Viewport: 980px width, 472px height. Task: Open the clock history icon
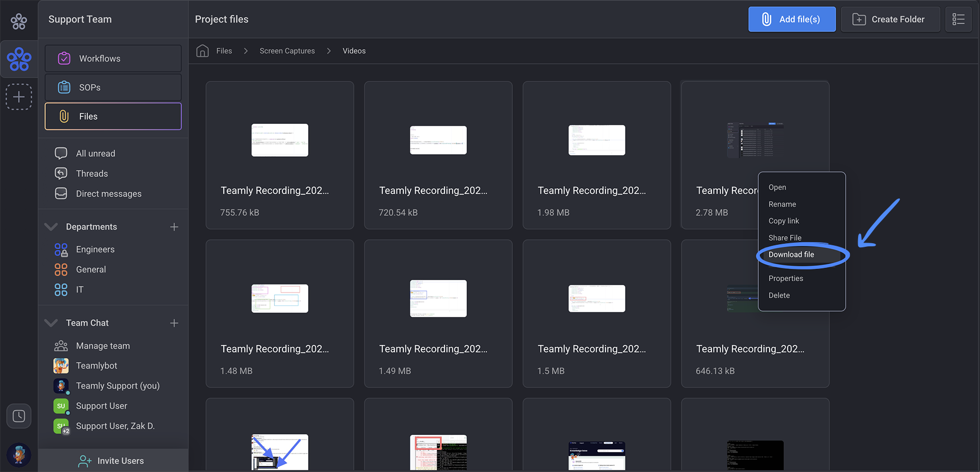(x=19, y=416)
